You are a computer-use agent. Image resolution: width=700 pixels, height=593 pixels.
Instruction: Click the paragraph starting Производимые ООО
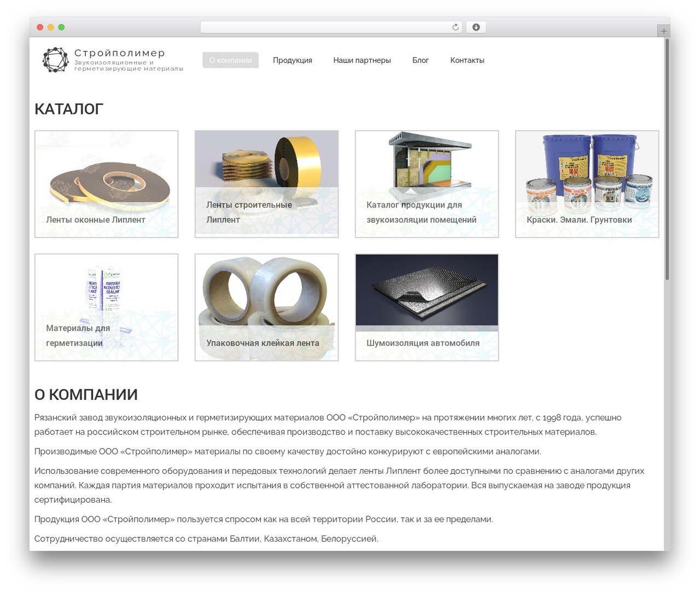click(288, 451)
